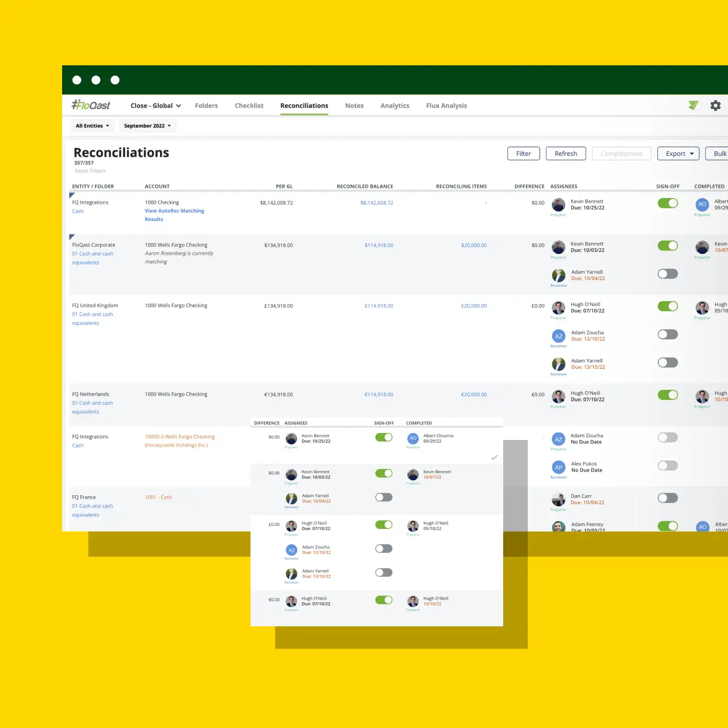The width and height of the screenshot is (728, 728).
Task: Click Adam Zoucha AZ avatar due 12/10/22
Action: [558, 336]
